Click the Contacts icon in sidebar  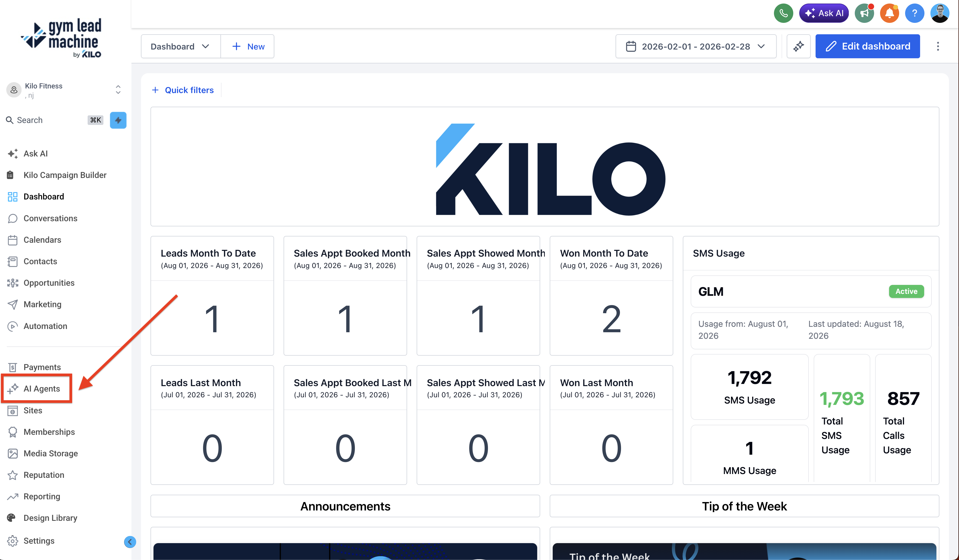(x=13, y=261)
